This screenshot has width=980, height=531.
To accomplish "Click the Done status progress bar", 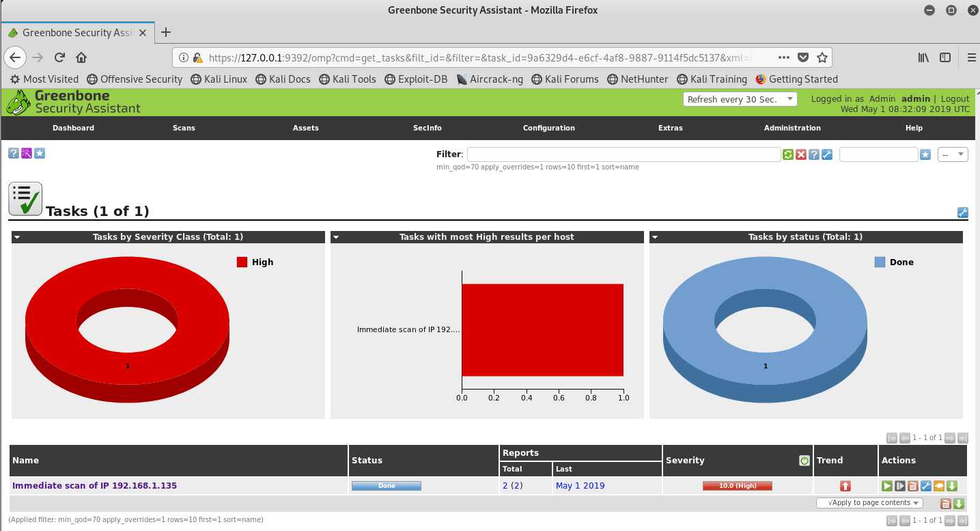I will coord(387,486).
